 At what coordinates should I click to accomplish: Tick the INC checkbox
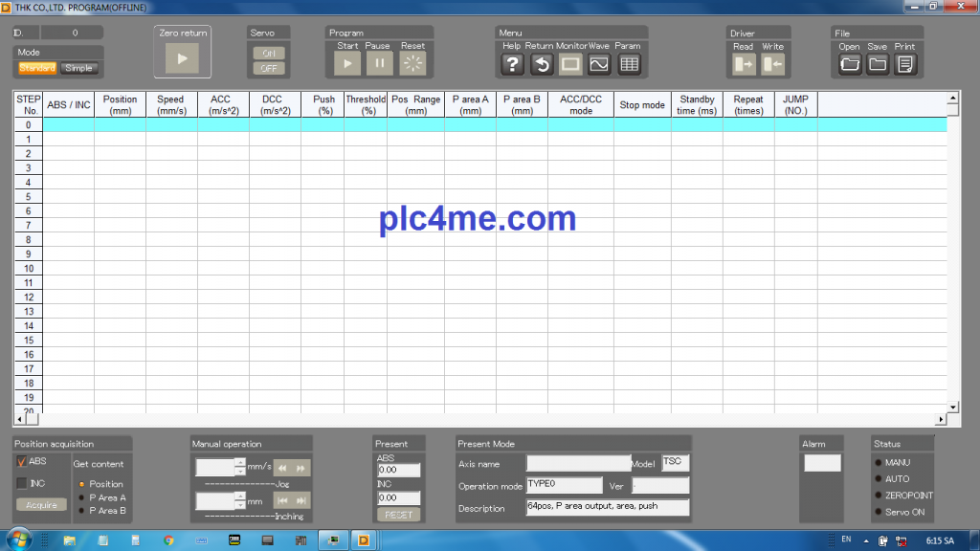[x=21, y=483]
